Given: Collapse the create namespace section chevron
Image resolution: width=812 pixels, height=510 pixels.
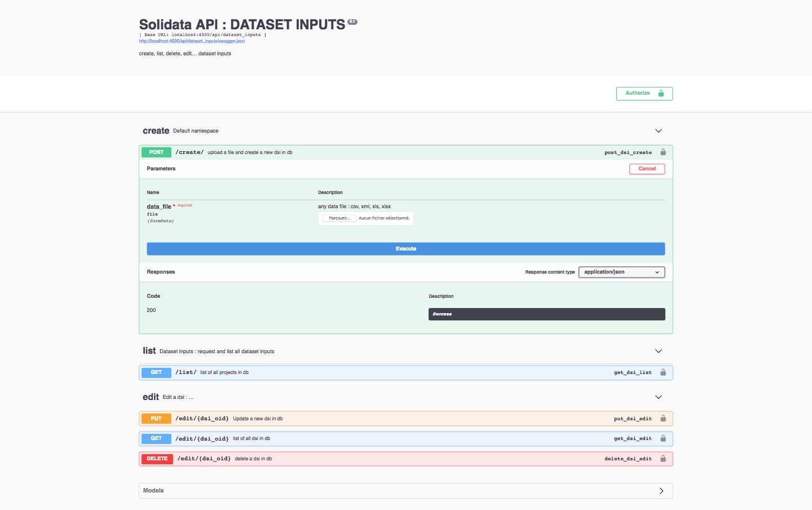Looking at the screenshot, I should [658, 131].
